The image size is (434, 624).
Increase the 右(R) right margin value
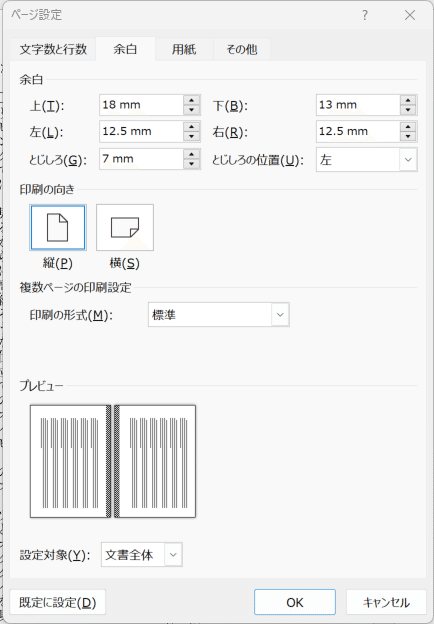pyautogui.click(x=408, y=127)
